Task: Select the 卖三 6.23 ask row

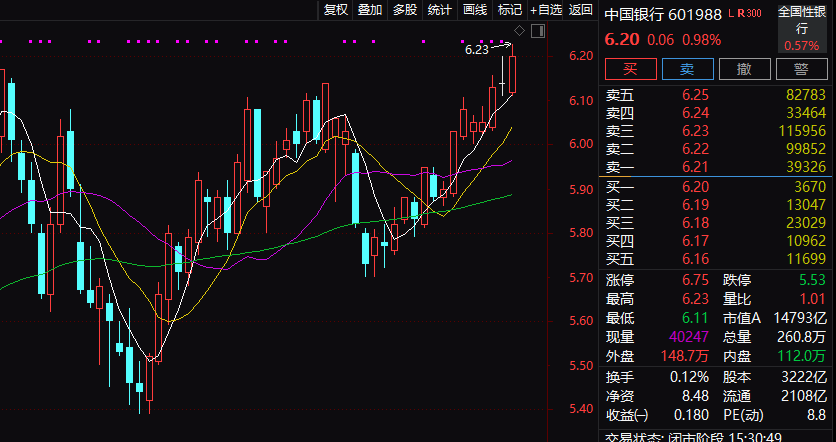Action: [716, 131]
